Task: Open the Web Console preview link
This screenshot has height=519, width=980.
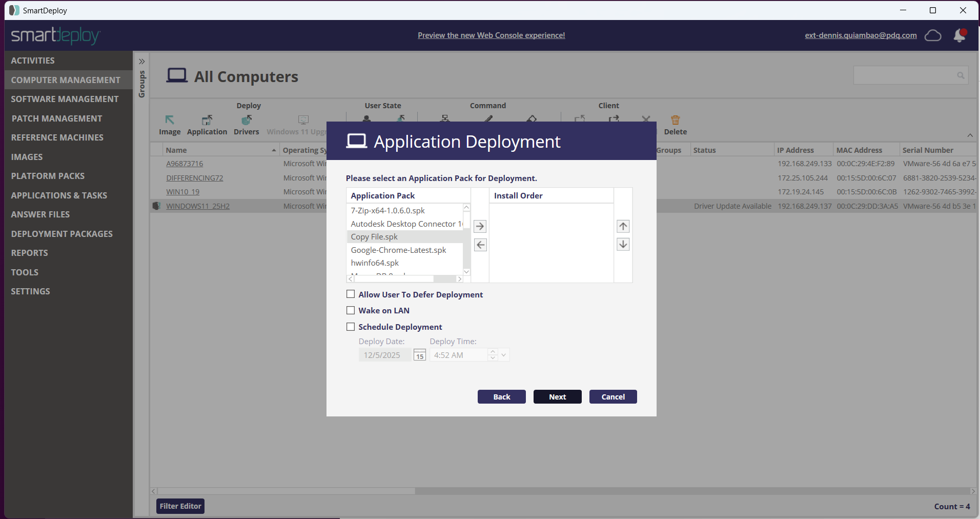Action: point(491,35)
